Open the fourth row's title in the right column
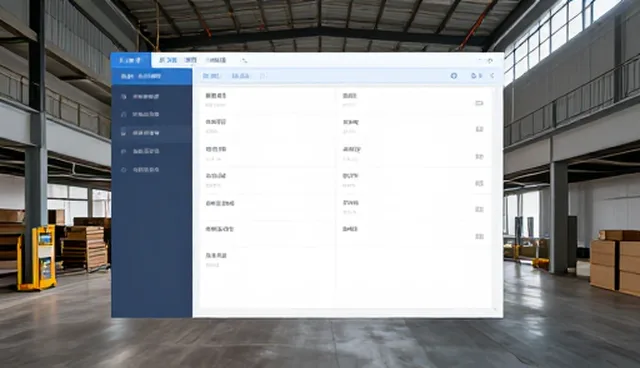The height and width of the screenshot is (368, 640). [x=350, y=176]
